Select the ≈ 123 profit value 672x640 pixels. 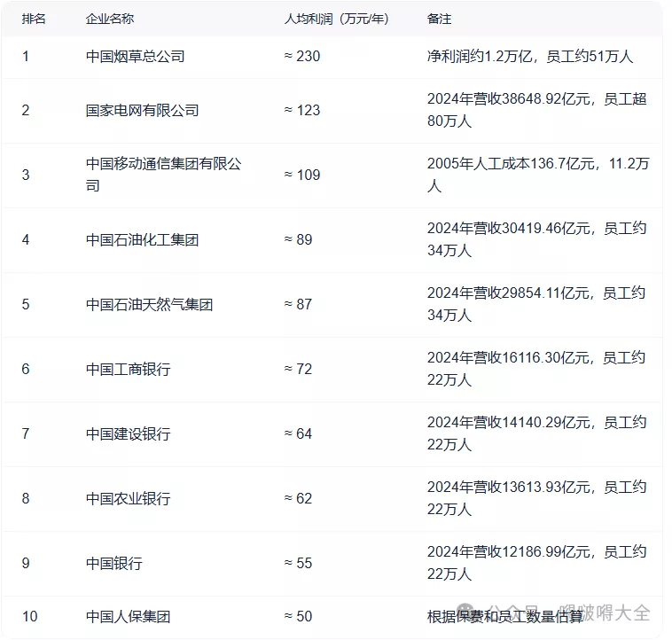pos(301,111)
